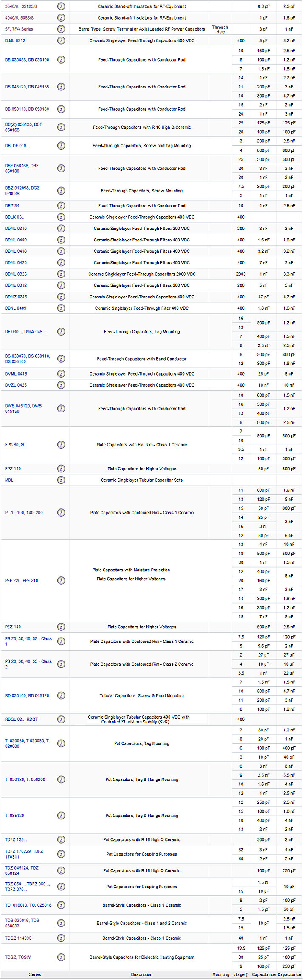
Task: Follow DWB 045120, DWB 045150 link
Action: click(x=23, y=409)
